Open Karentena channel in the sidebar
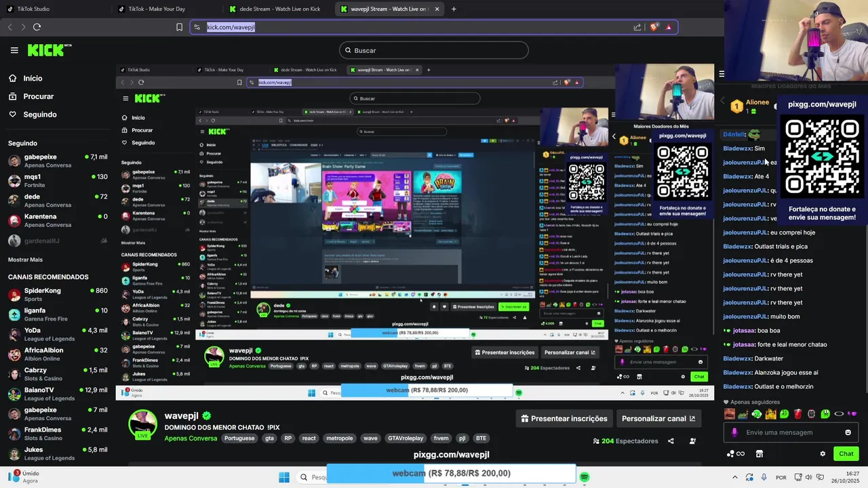Screen dimensions: 868x488 coord(58,220)
